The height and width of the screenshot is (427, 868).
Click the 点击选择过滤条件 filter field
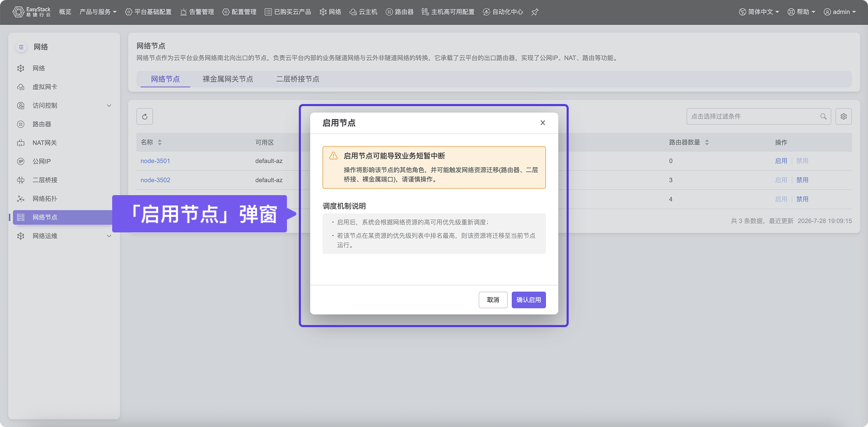758,116
